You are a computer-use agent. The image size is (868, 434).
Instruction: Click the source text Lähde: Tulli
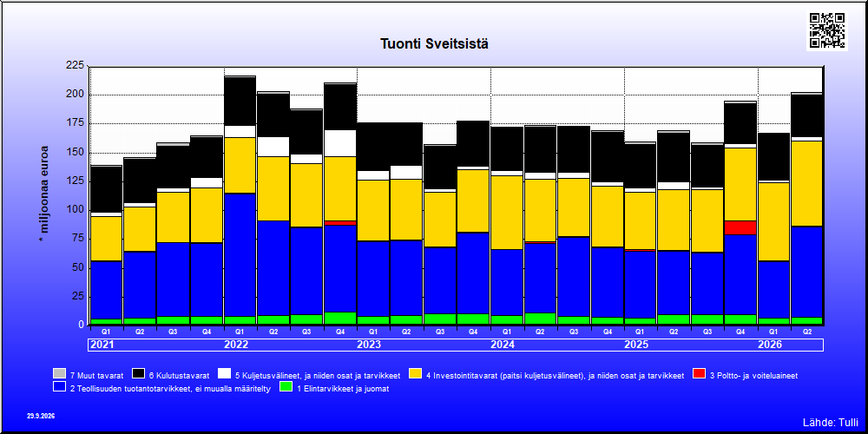coord(831,423)
